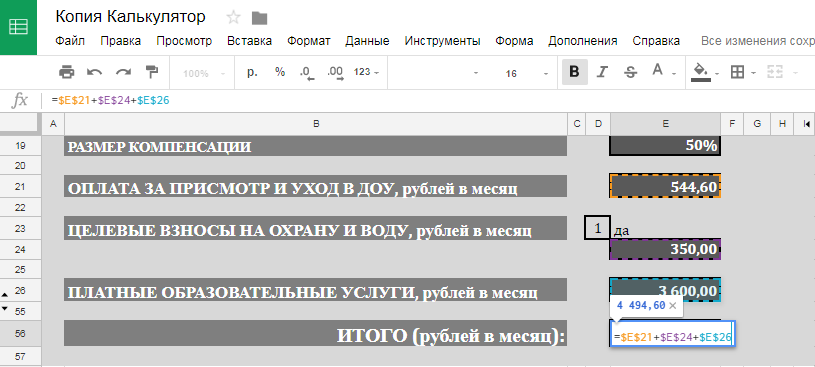Image resolution: width=815 pixels, height=367 pixels.
Task: Click the ИТОГО (рублей в месяц) cell
Action: [316, 334]
